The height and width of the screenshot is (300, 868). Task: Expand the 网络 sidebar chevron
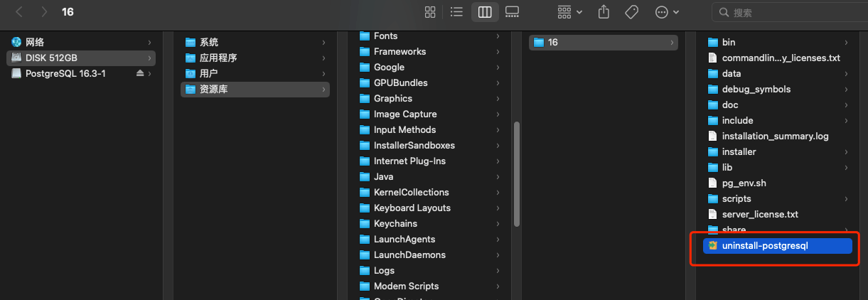(149, 43)
